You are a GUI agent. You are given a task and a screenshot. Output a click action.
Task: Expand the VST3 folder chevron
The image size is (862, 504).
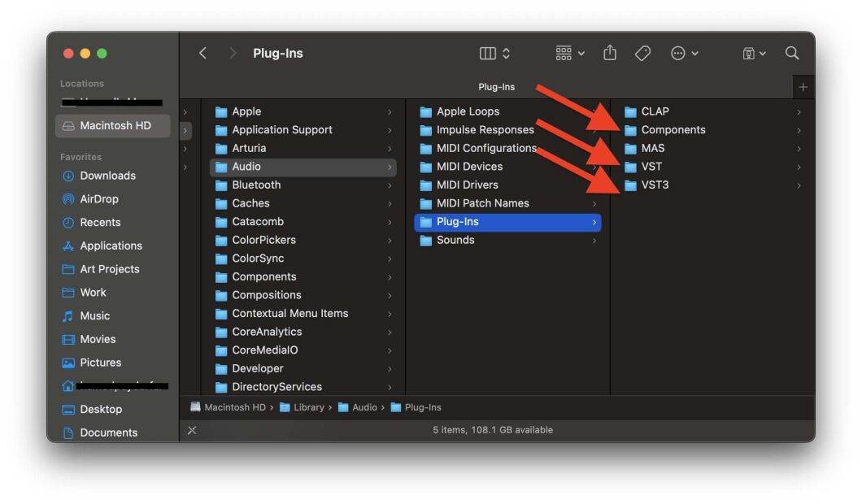797,185
